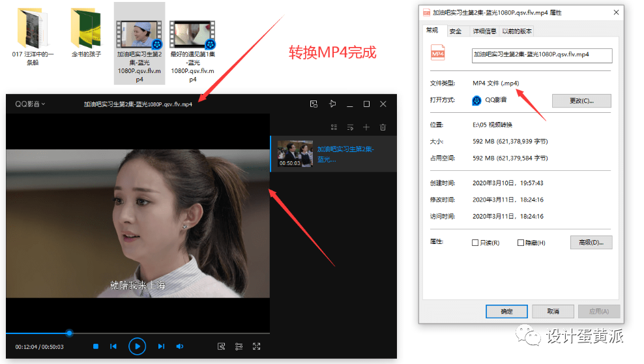
Task: Click the 取消 button
Action: (x=553, y=311)
